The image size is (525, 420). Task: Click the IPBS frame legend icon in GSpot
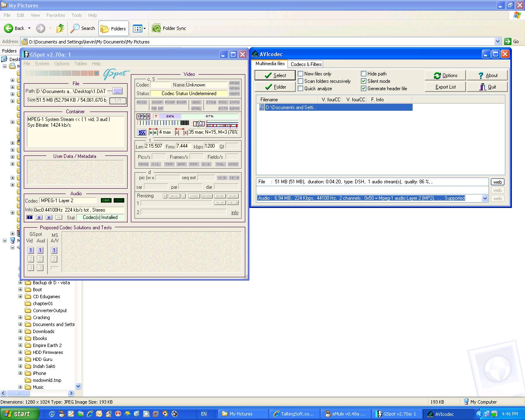pos(143,116)
